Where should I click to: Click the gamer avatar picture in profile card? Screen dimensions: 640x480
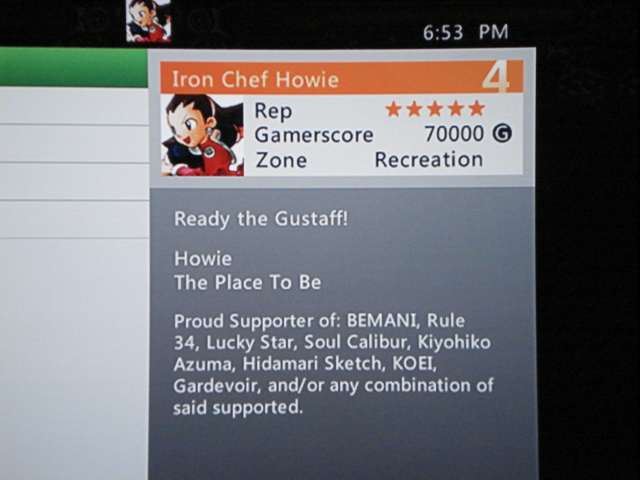(x=202, y=135)
